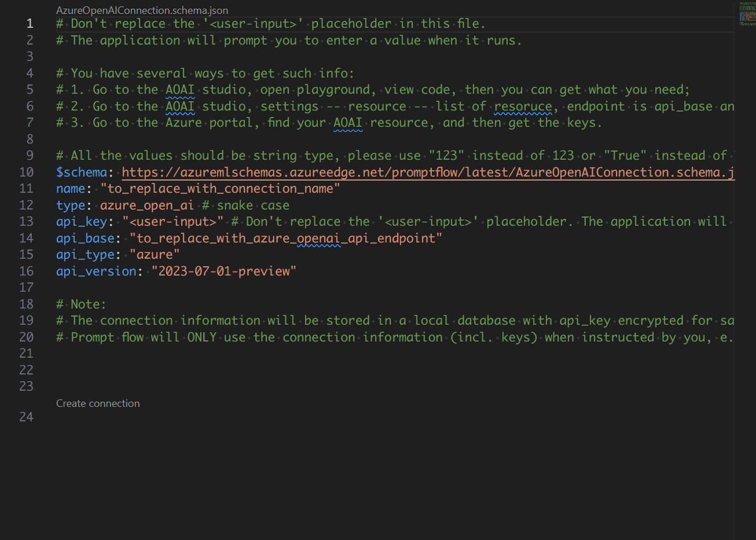756x540 pixels.
Task: Click the $schema key on line 10
Action: click(x=82, y=172)
